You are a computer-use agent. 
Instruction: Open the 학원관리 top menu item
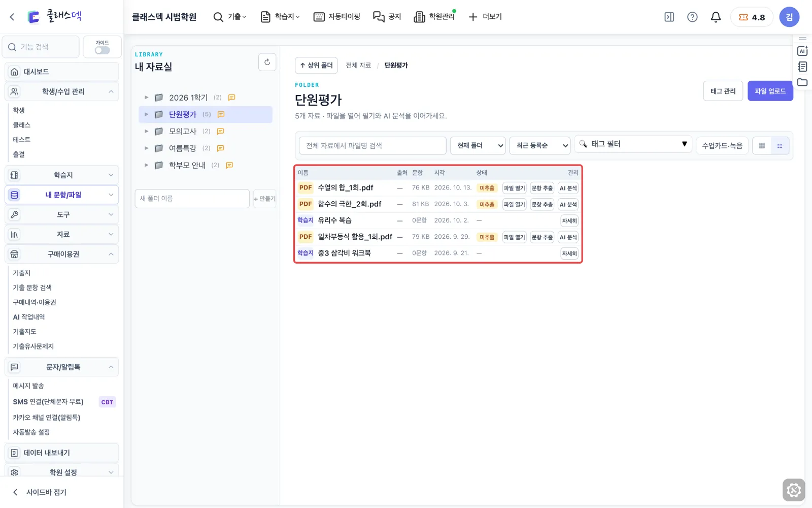point(434,17)
